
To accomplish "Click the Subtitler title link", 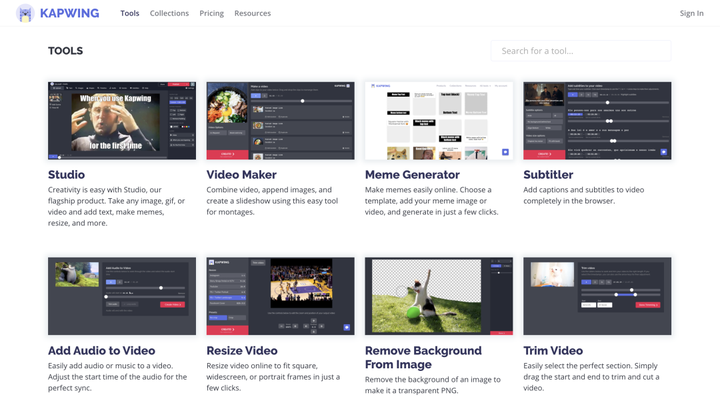I will (548, 174).
